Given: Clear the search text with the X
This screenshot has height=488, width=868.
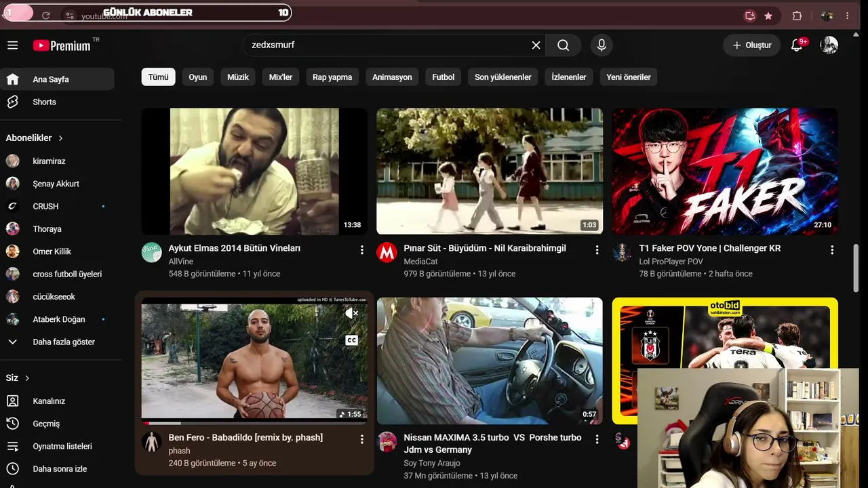Looking at the screenshot, I should (x=536, y=45).
